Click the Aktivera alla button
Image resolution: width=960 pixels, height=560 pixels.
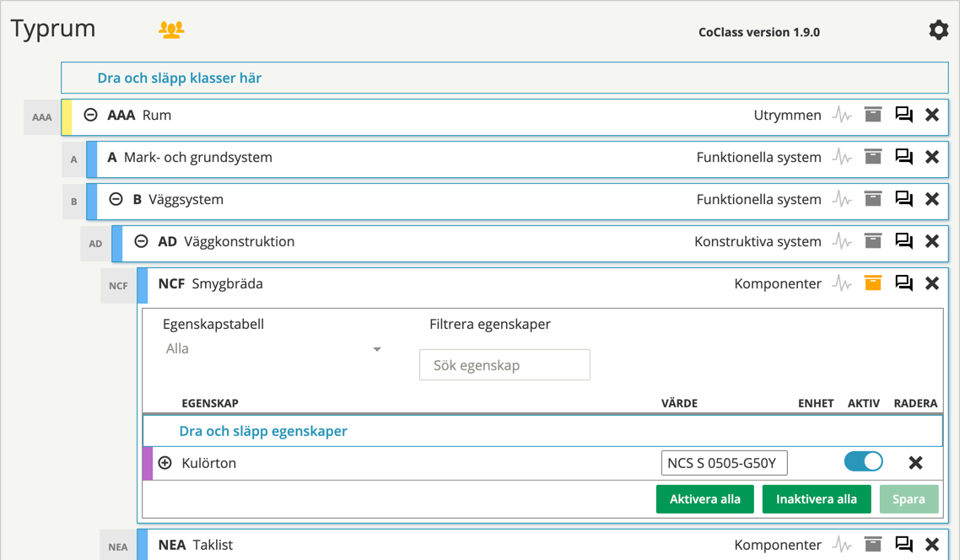point(705,498)
